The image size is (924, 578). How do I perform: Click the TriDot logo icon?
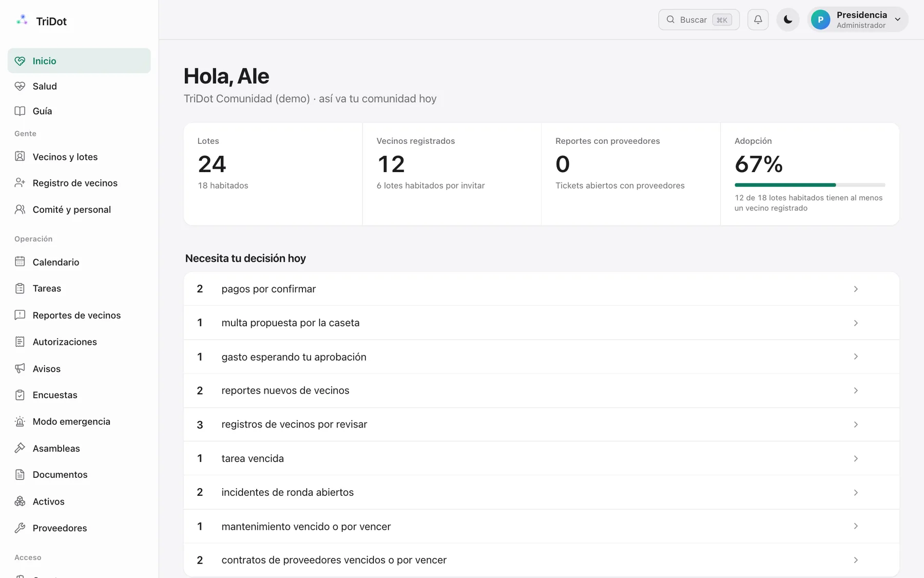coord(22,20)
